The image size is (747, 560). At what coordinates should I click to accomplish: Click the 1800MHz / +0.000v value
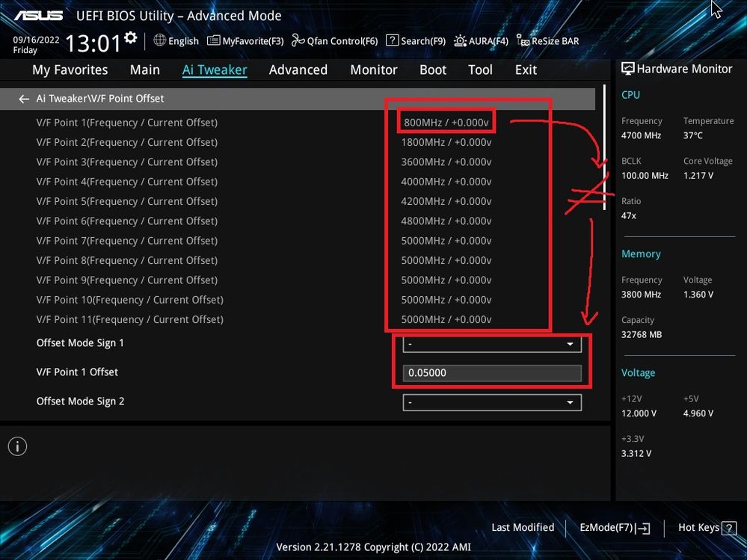(446, 142)
